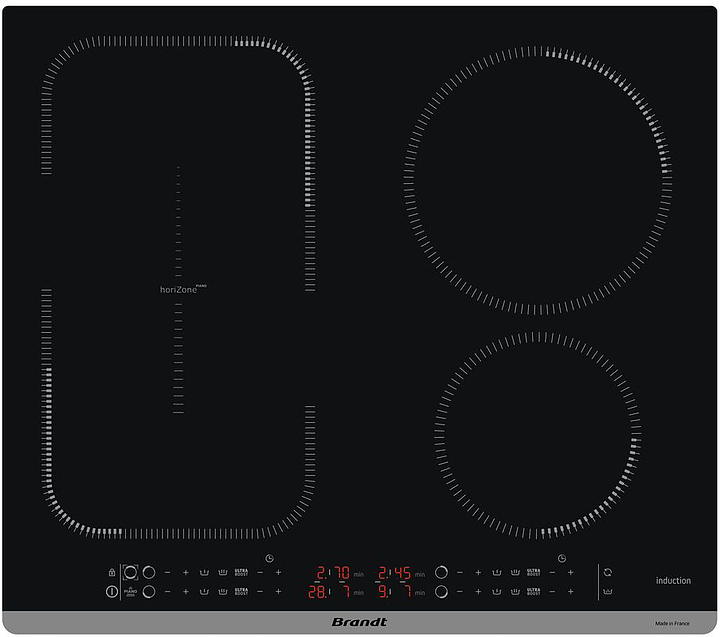Tap Ultra Boost for the upper-left zone
The image size is (720, 637).
coord(241,573)
